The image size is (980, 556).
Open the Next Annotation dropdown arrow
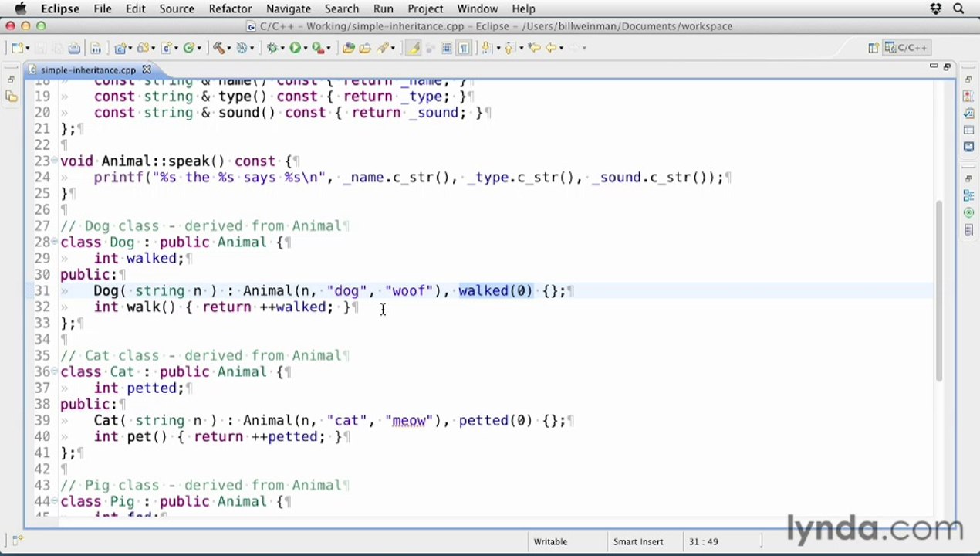tap(498, 48)
